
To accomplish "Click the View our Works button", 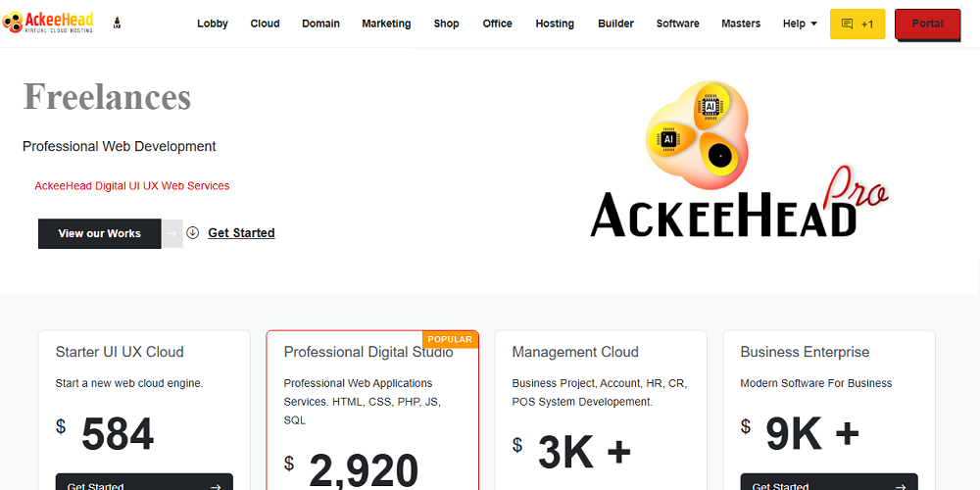I will [99, 233].
